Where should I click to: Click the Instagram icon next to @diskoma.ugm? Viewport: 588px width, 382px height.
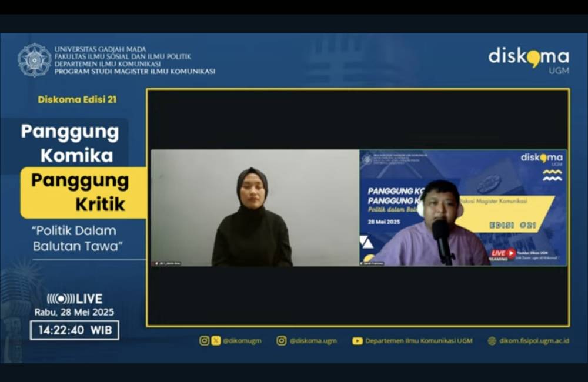282,340
